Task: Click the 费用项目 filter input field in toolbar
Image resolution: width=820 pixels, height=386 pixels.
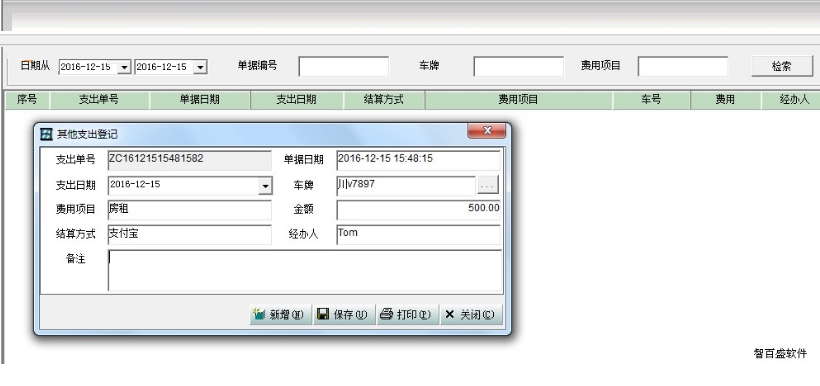Action: [x=682, y=66]
